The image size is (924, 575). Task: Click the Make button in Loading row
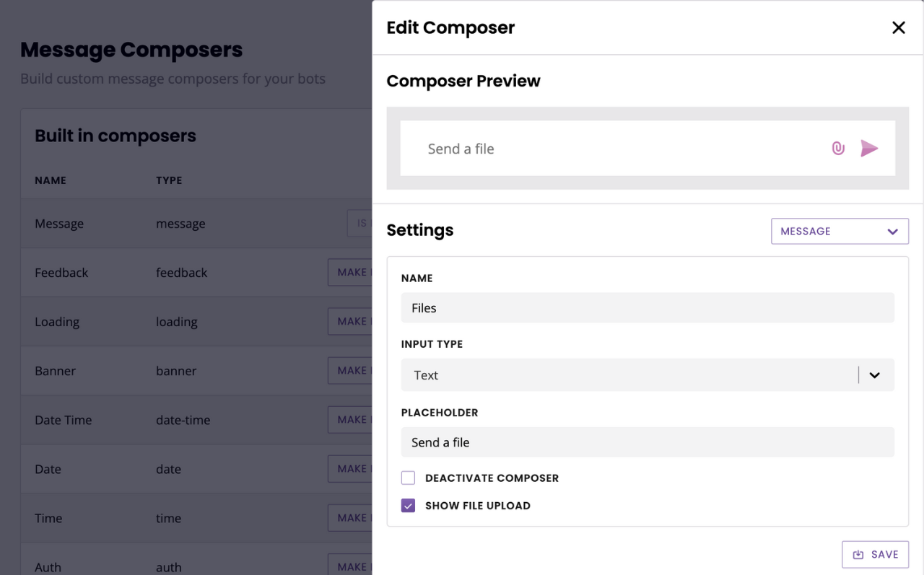click(350, 322)
